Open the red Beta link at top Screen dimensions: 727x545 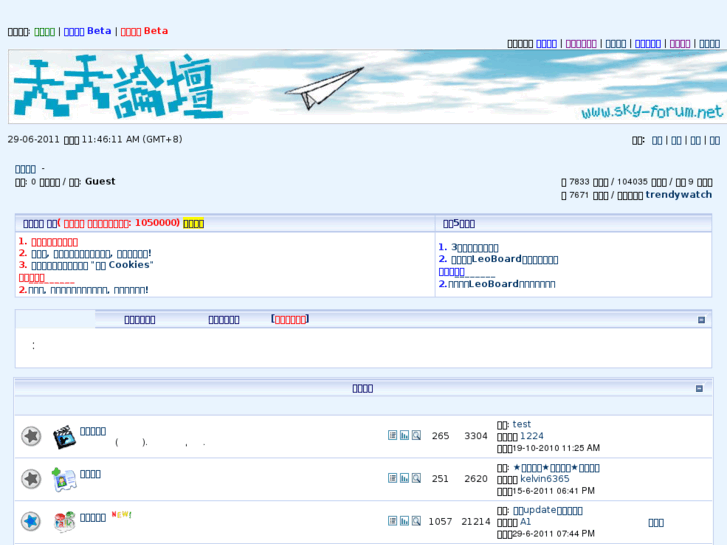tap(144, 31)
